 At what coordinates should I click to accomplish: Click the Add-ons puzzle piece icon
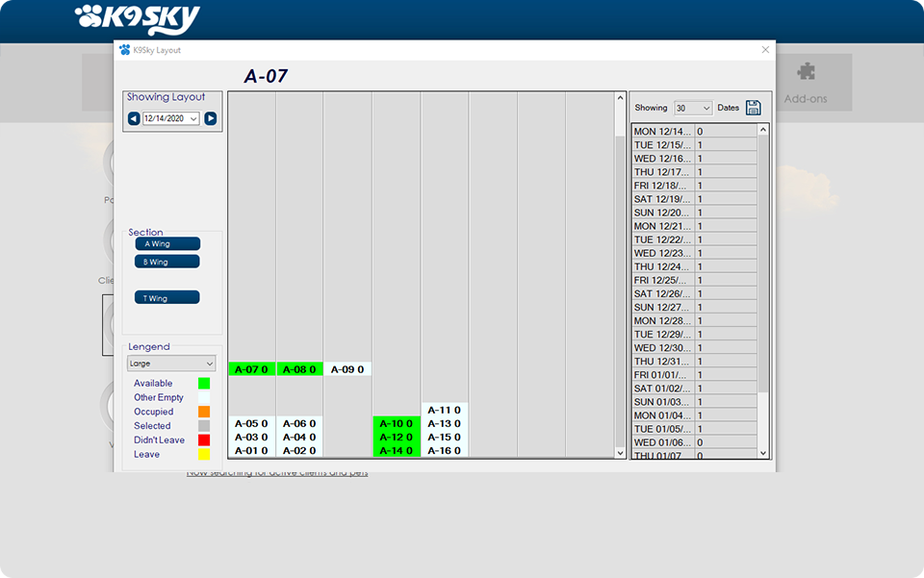[x=806, y=72]
